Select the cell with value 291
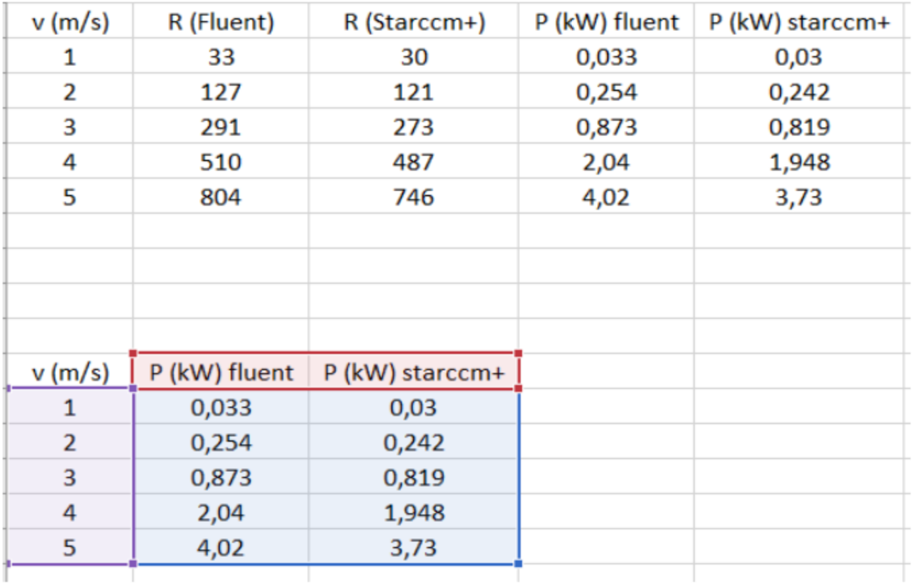The height and width of the screenshot is (588, 912). pos(221,127)
